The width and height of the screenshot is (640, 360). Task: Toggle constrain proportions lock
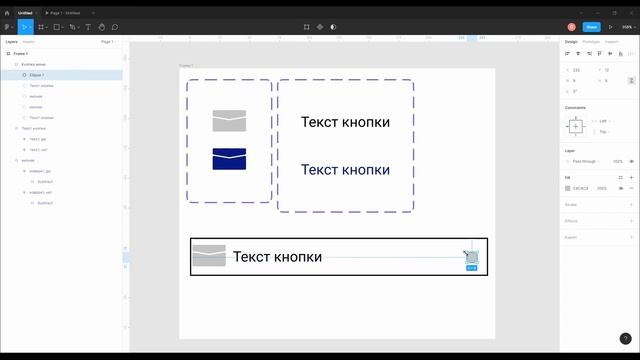click(x=631, y=80)
